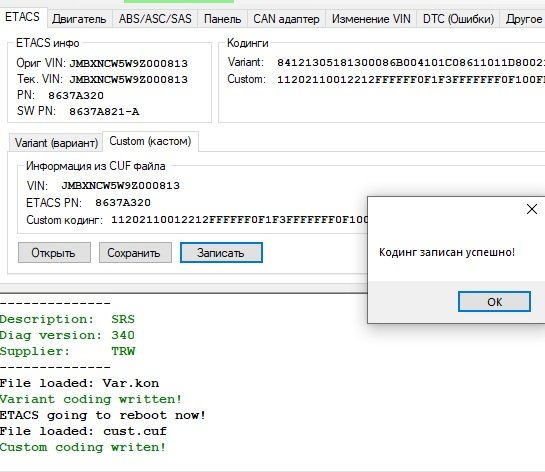This screenshot has width=545, height=472.
Task: Click log line 'Custom coding writen!'
Action: (83, 447)
